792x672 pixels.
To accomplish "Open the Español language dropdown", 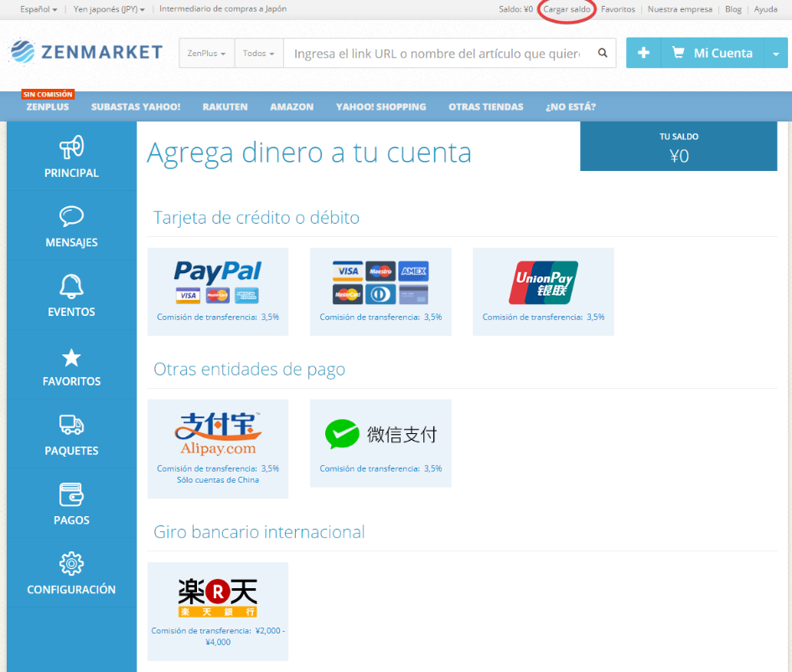I will (x=39, y=9).
